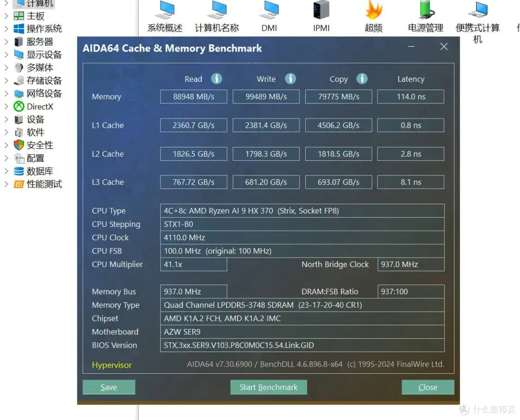Select the 性能测试 benchmark icon
This screenshot has width=520, height=420.
coord(19,184)
